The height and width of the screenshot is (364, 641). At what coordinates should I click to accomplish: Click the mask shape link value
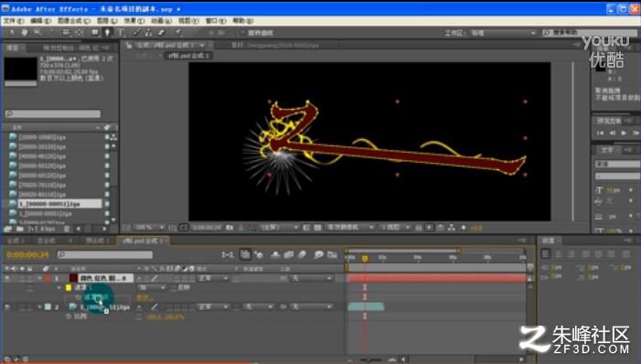coord(144,297)
